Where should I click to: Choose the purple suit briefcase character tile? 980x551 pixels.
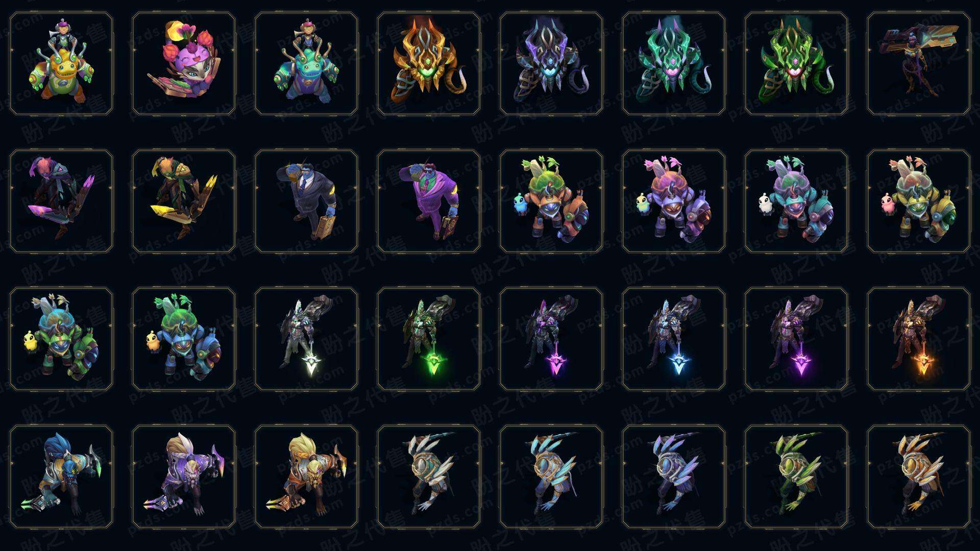point(429,201)
